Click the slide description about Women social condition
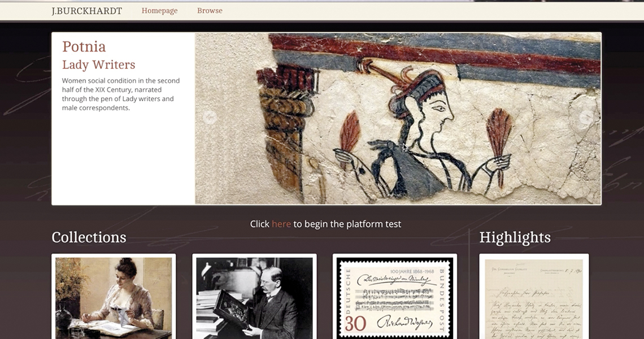This screenshot has height=339, width=644. (121, 94)
